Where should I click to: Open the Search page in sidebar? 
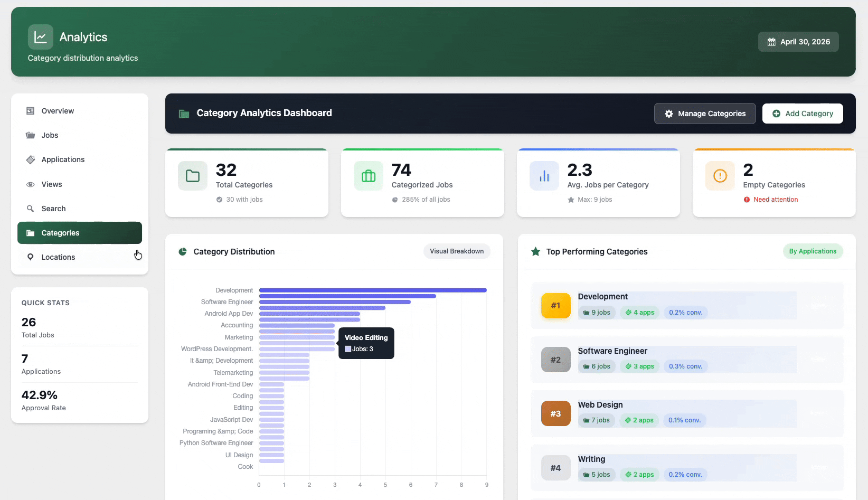coord(53,209)
